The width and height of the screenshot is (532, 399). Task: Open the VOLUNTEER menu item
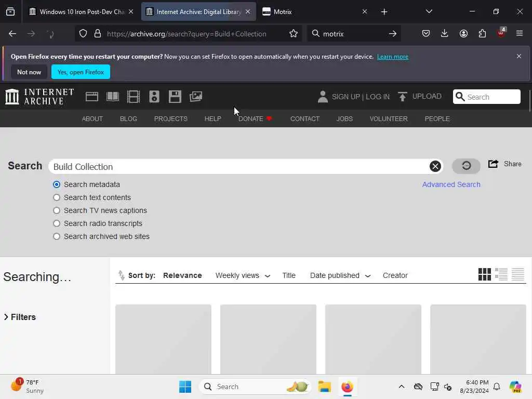(x=389, y=119)
